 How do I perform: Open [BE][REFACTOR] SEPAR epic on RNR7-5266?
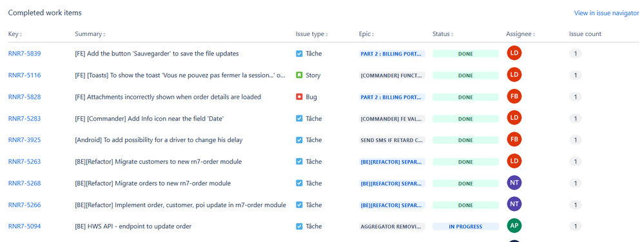click(392, 205)
